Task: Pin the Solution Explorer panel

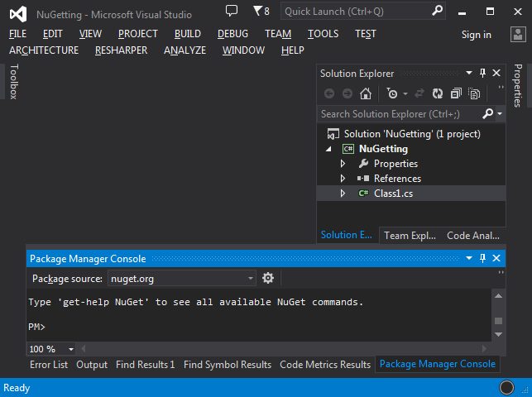Action: click(482, 73)
